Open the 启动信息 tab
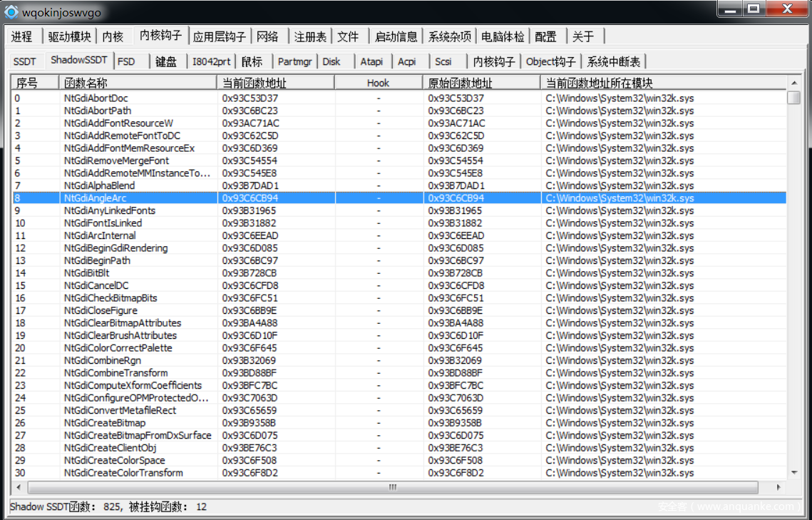 pos(396,36)
